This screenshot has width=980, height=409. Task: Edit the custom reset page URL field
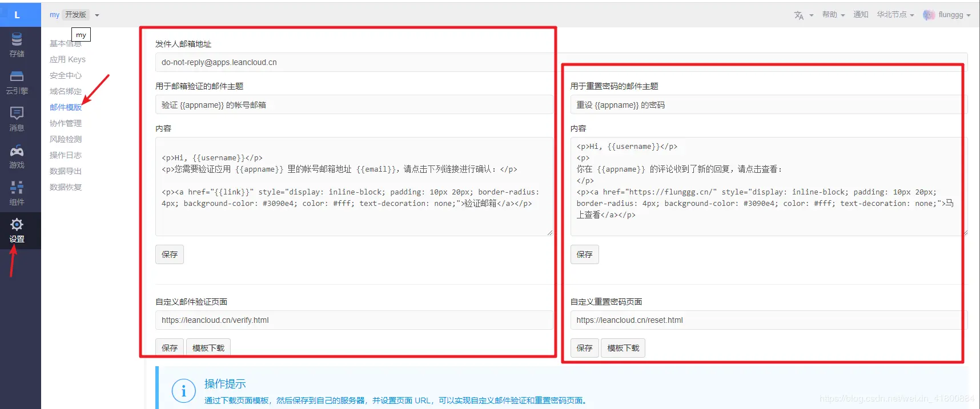(769, 320)
